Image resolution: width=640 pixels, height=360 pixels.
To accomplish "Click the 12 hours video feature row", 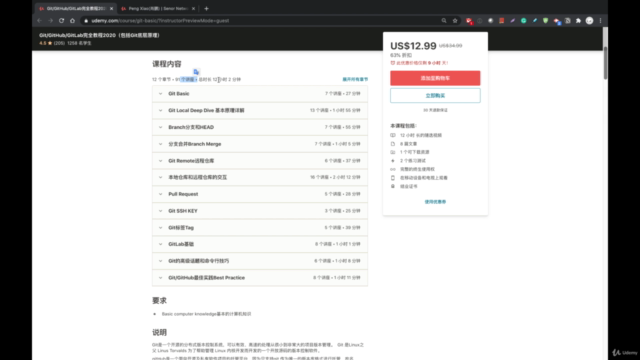I will (x=416, y=135).
